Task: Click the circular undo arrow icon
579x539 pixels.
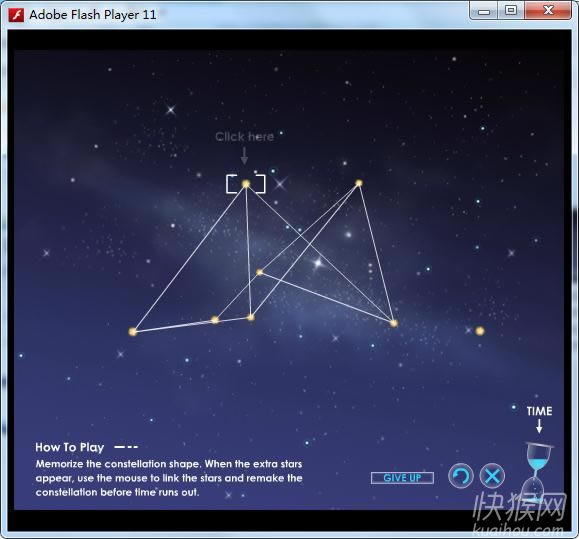Action: tap(460, 476)
